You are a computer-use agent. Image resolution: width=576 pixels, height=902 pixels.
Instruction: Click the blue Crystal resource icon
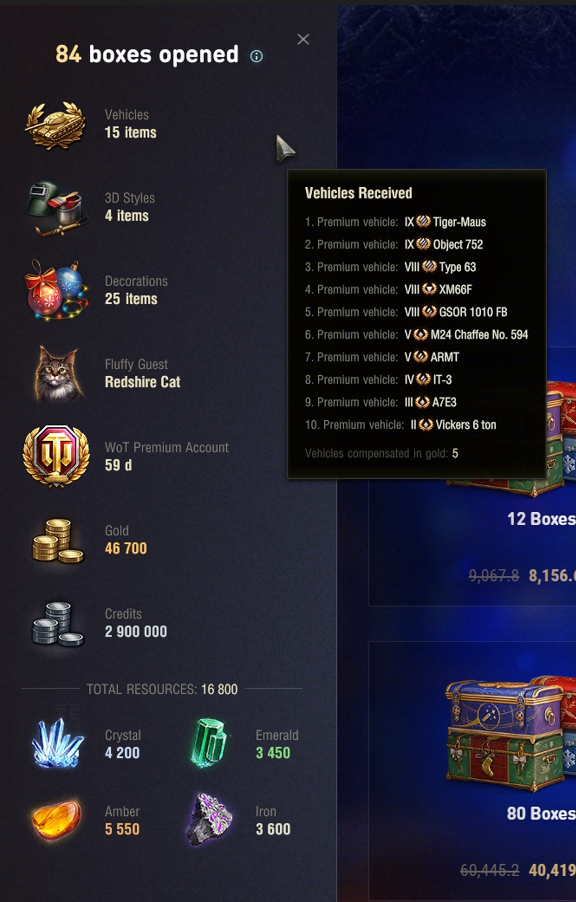click(x=56, y=743)
